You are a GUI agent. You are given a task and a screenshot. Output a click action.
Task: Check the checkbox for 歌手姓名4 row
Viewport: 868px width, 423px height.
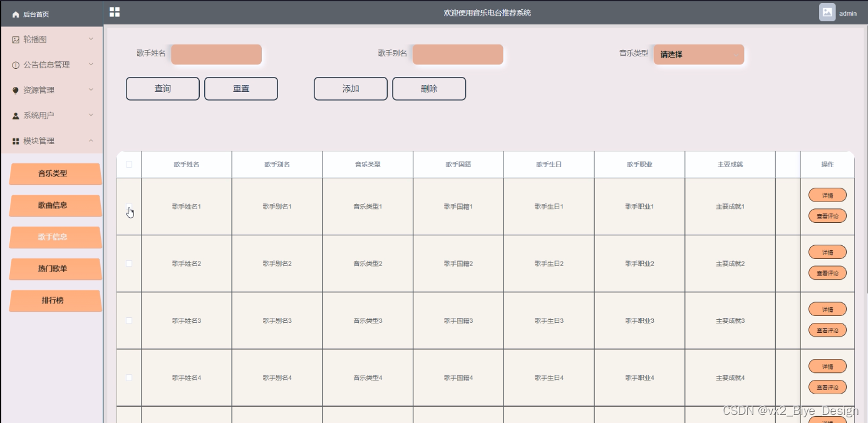[x=129, y=377]
